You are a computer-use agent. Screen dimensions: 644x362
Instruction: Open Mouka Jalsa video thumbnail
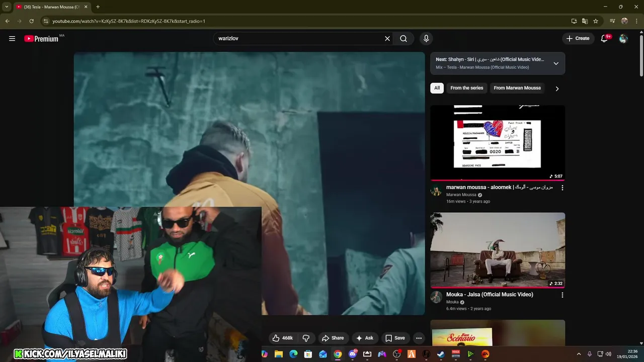click(x=498, y=250)
